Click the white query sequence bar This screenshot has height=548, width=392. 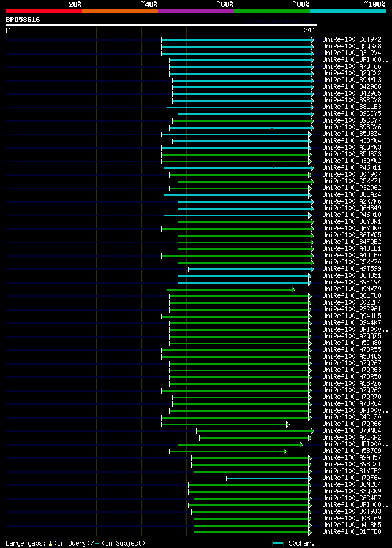point(162,25)
